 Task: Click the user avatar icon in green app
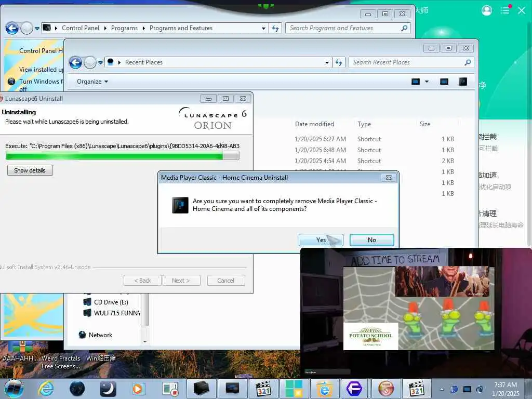tap(486, 10)
